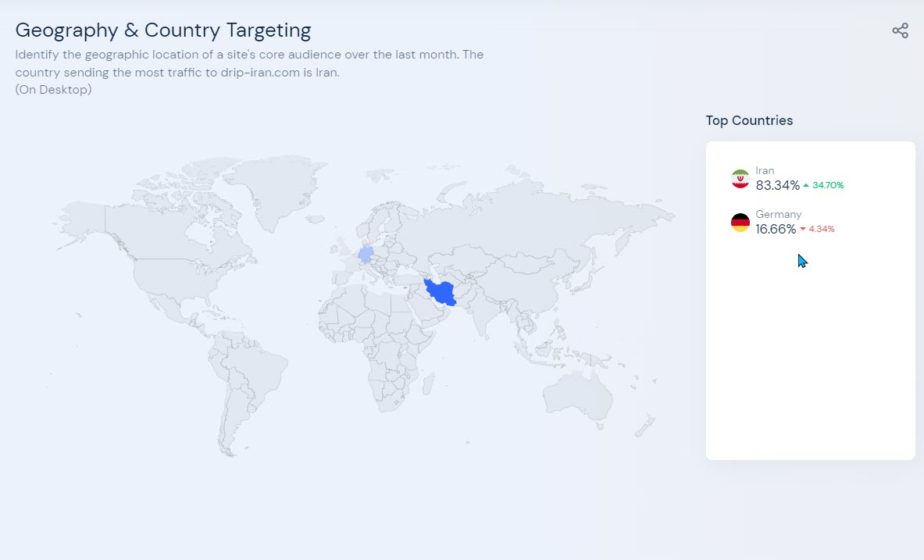Click highlighted Iran on the world map
Screen dimensions: 924x560
[x=441, y=292]
